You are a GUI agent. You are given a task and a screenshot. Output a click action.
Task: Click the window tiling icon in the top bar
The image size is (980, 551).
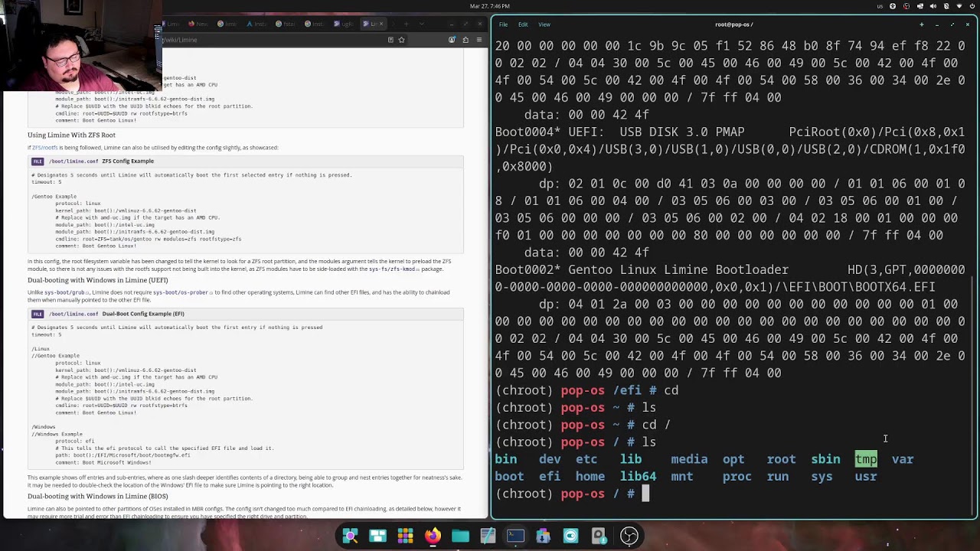click(920, 6)
